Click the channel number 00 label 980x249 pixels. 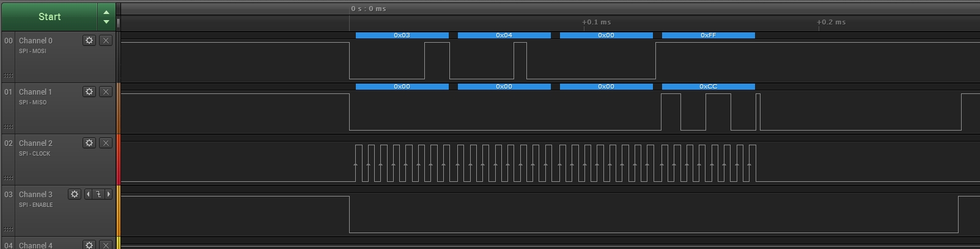tap(9, 40)
